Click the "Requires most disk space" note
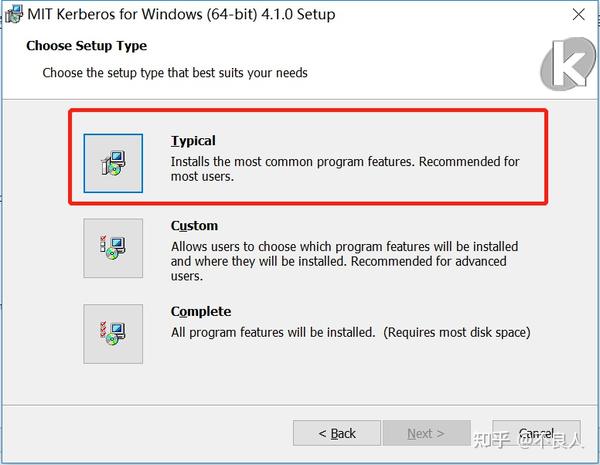 [x=457, y=332]
